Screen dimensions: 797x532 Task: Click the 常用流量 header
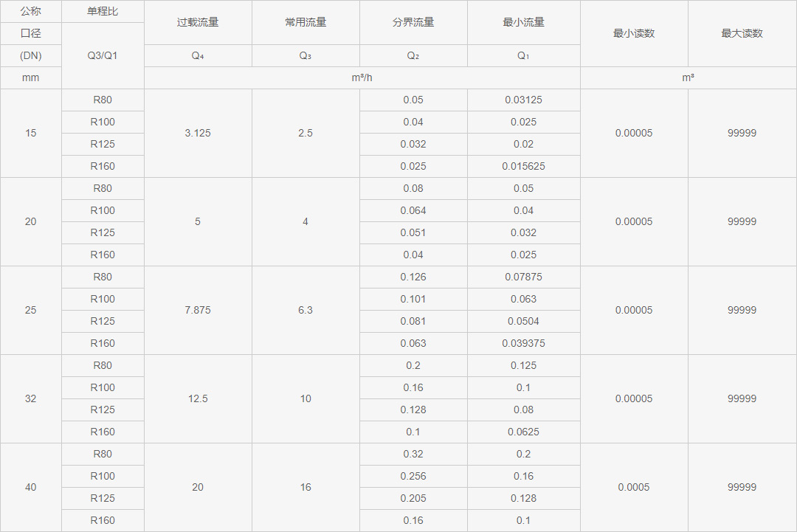tap(306, 22)
